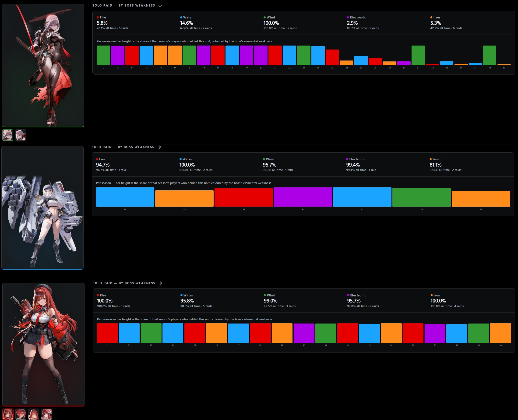Click the red season 35 bar in the middle chart

(244, 197)
